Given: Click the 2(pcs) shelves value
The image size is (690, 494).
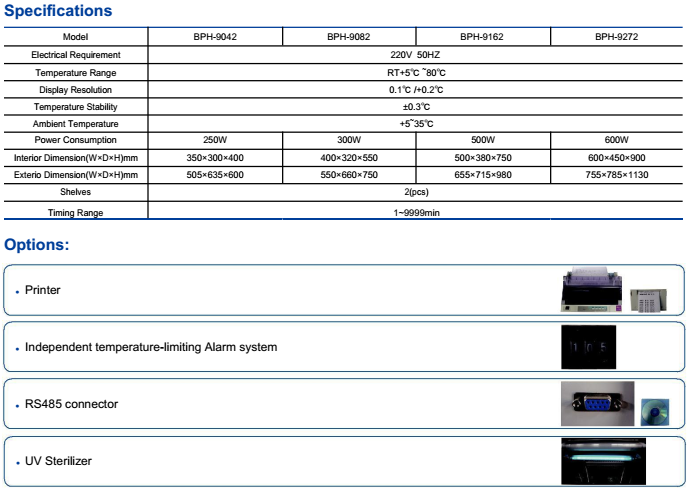Looking at the screenshot, I should (416, 192).
